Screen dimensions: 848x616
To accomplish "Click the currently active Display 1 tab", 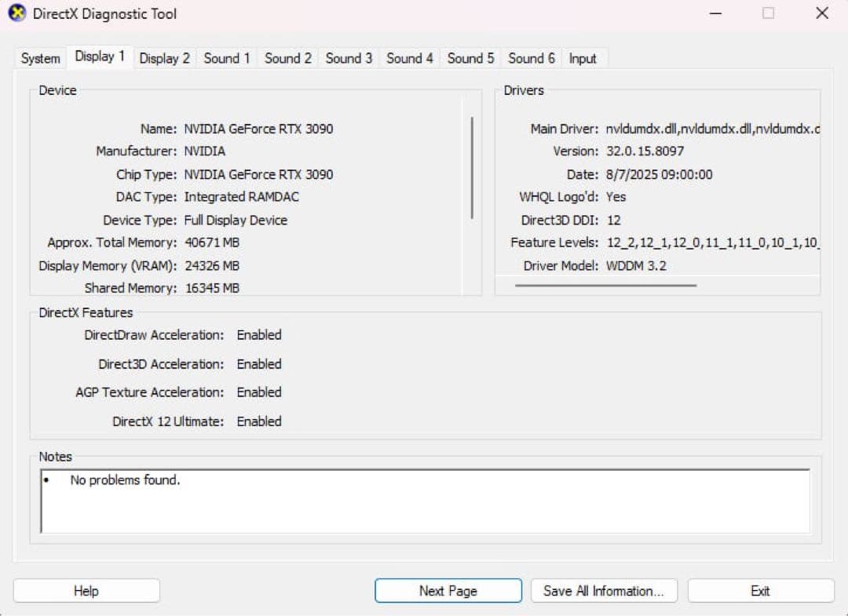I will [x=99, y=56].
